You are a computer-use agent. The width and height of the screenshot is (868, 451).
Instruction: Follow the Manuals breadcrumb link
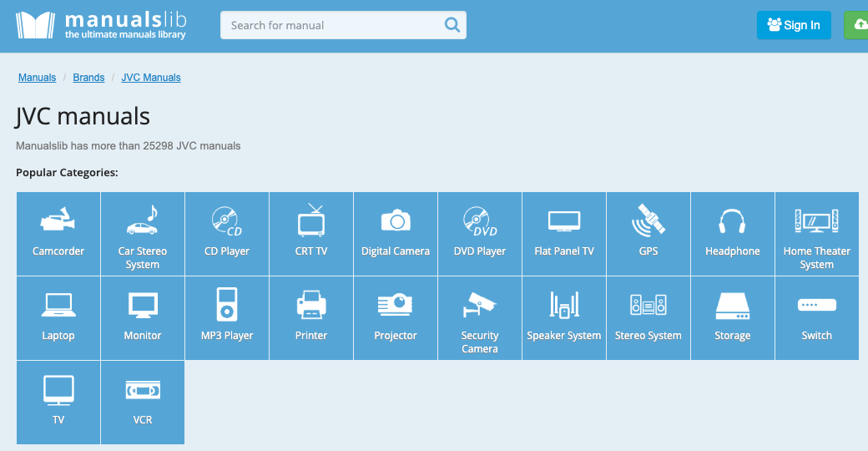point(37,78)
